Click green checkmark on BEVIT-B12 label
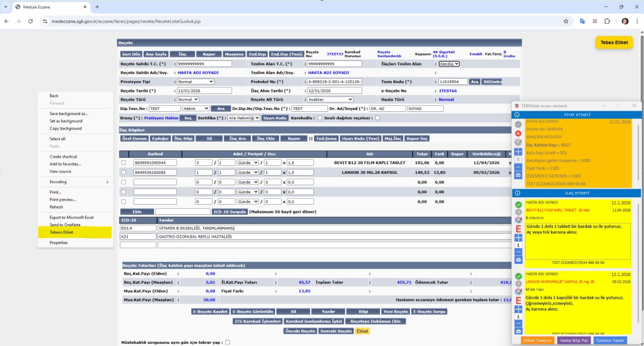 click(518, 204)
